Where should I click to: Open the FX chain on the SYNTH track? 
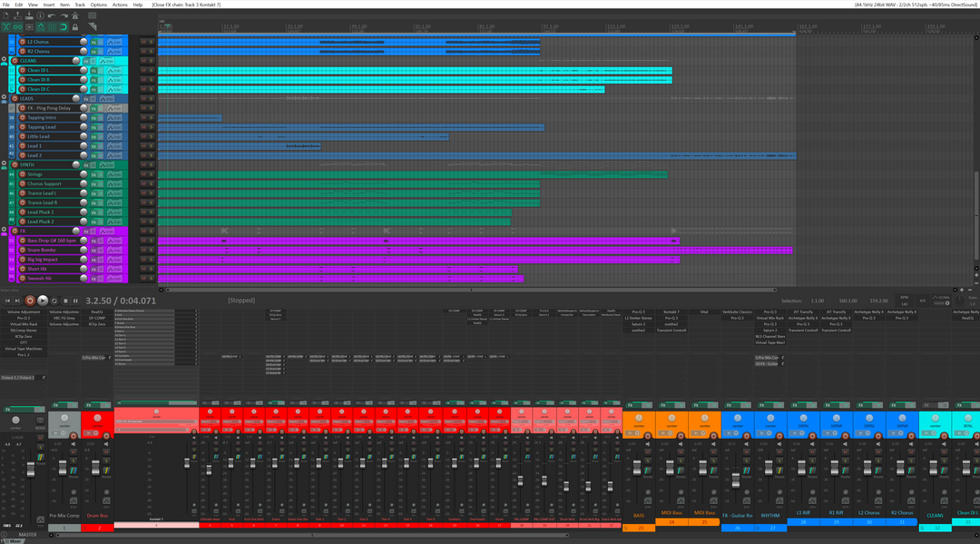pos(86,164)
